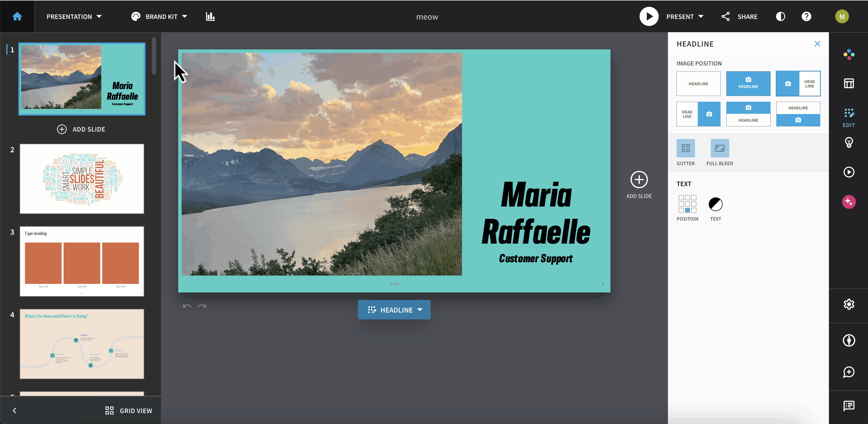
Task: Open the user avatar M menu
Action: click(x=842, y=16)
